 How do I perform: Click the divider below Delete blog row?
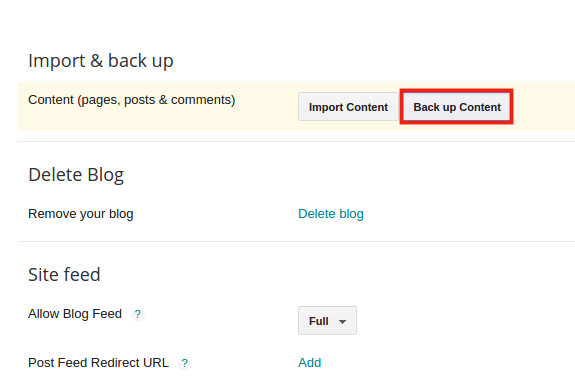tap(296, 241)
